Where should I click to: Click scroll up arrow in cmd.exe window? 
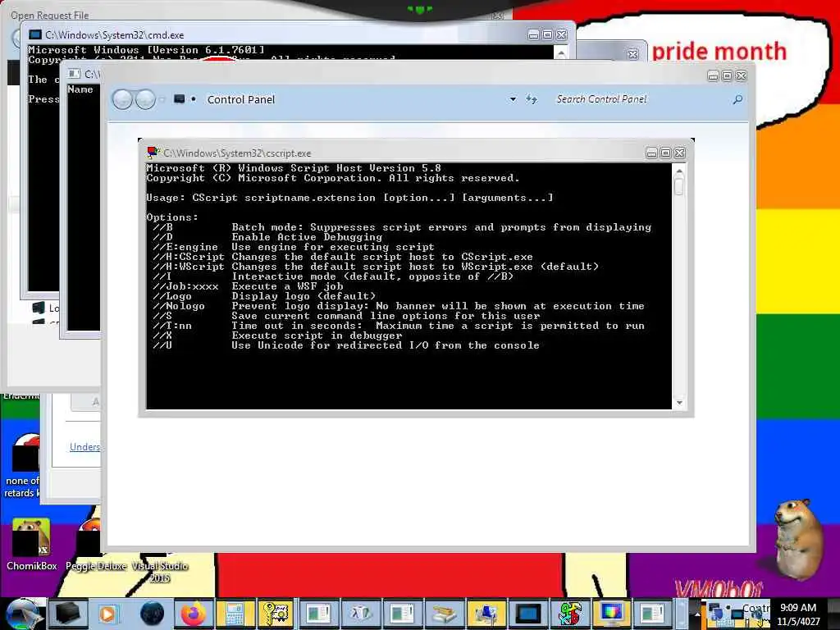pyautogui.click(x=560, y=53)
